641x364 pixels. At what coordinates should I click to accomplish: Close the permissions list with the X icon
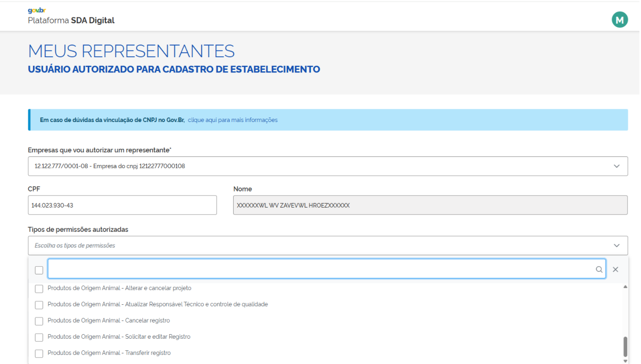point(615,270)
